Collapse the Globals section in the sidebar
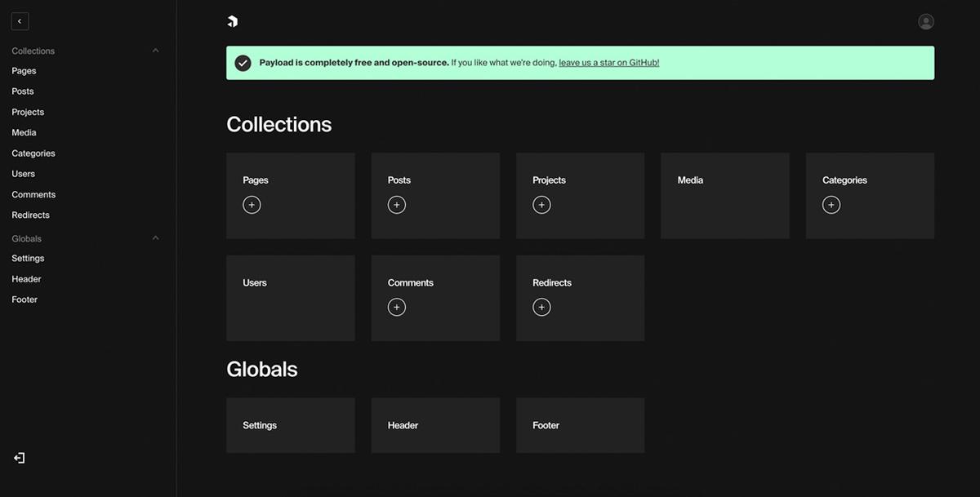980x497 pixels. [155, 237]
